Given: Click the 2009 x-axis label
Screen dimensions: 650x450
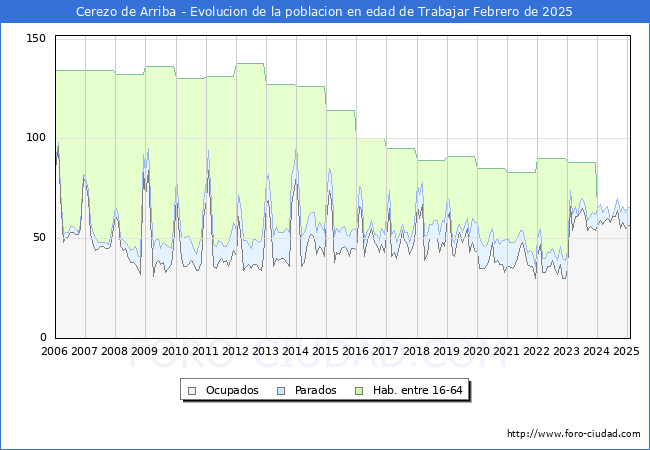Looking at the screenshot, I should tap(144, 351).
